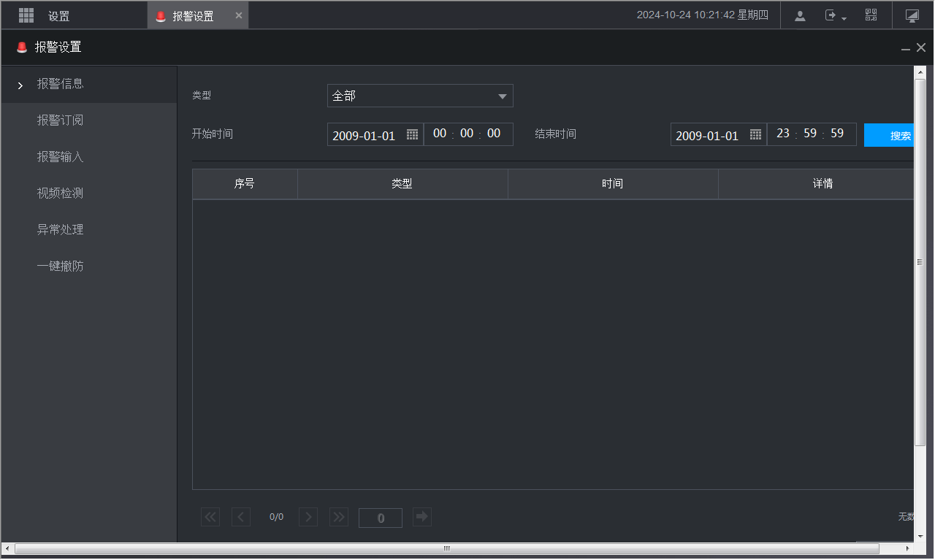Switch to the 设置 tab
Viewport: 935px width, 560px height.
click(x=58, y=16)
